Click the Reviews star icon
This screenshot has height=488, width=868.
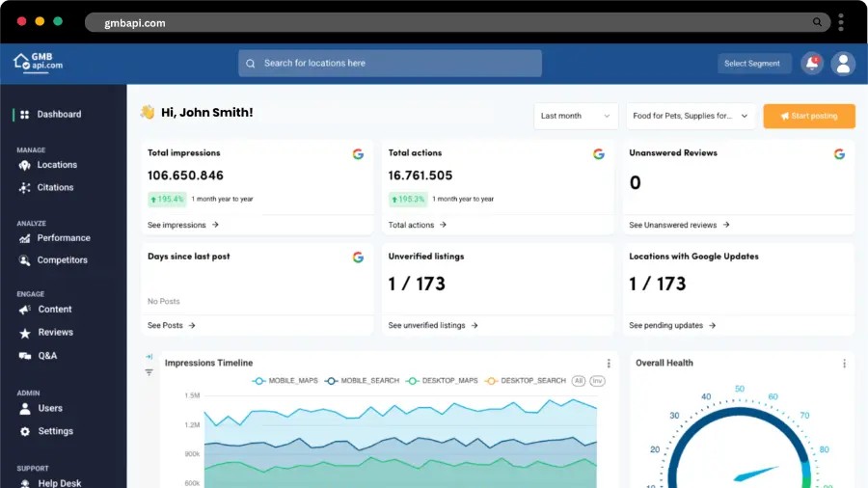coord(25,333)
